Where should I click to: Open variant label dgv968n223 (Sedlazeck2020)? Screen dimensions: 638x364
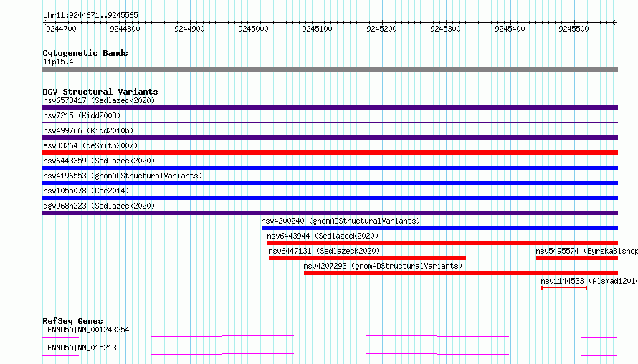click(99, 206)
